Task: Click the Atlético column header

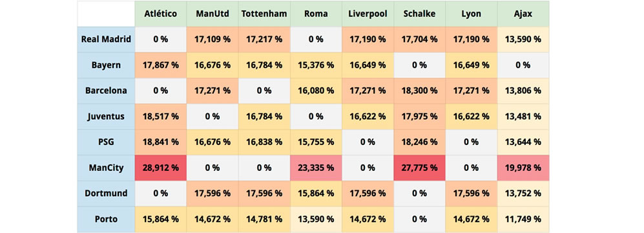Action: [x=161, y=14]
